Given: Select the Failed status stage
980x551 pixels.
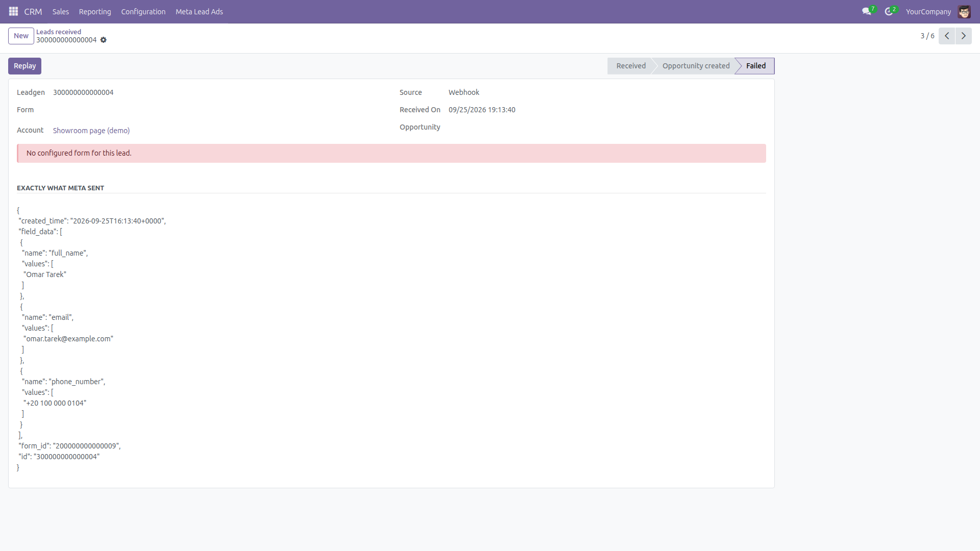Looking at the screenshot, I should pos(756,66).
